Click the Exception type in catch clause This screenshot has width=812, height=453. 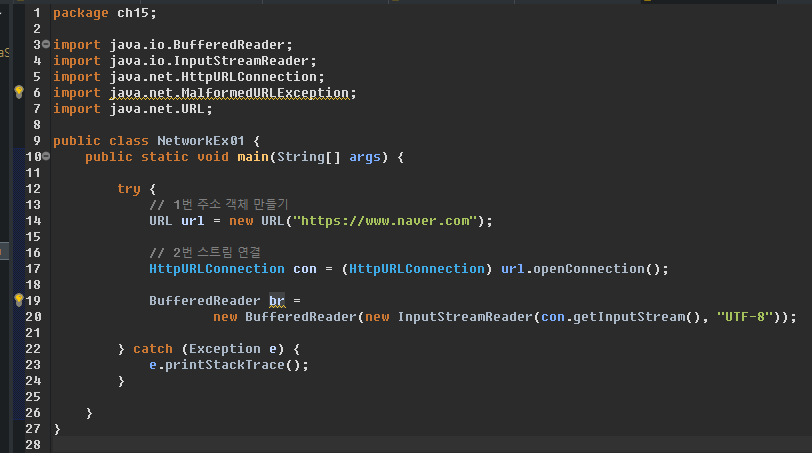click(x=225, y=349)
